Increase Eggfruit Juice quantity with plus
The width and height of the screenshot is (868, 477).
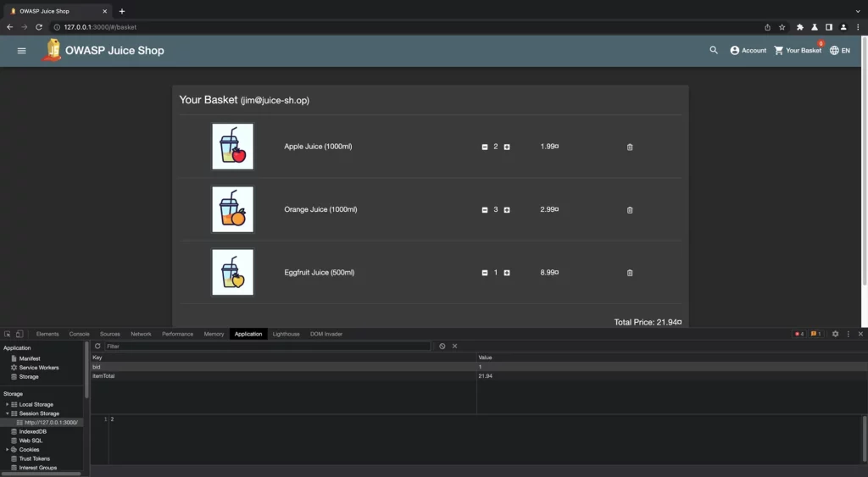(507, 273)
